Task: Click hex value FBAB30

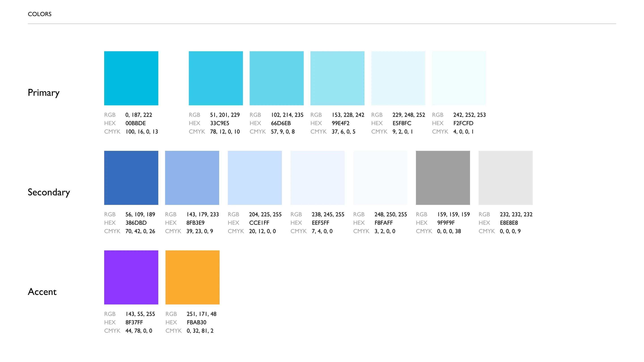Action: point(197,322)
